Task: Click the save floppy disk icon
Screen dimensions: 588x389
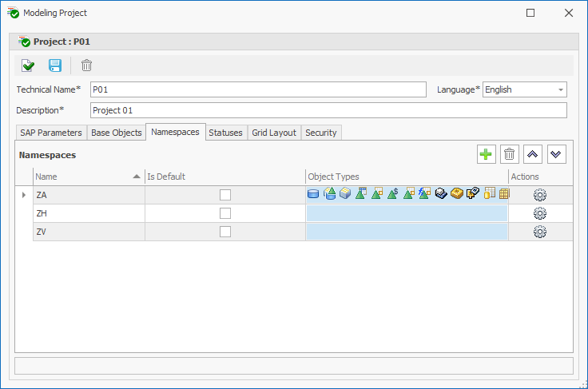Action: click(x=55, y=65)
